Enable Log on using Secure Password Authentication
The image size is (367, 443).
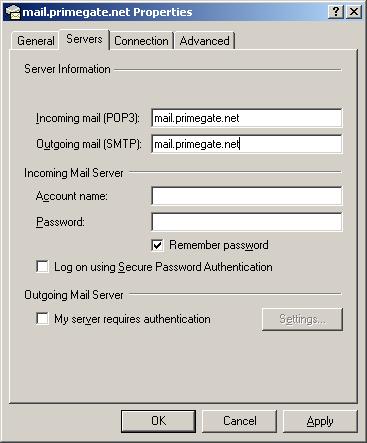[x=42, y=267]
